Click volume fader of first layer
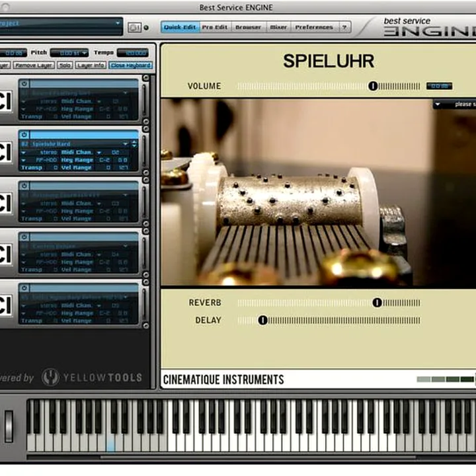The height and width of the screenshot is (476, 476). tap(144, 100)
